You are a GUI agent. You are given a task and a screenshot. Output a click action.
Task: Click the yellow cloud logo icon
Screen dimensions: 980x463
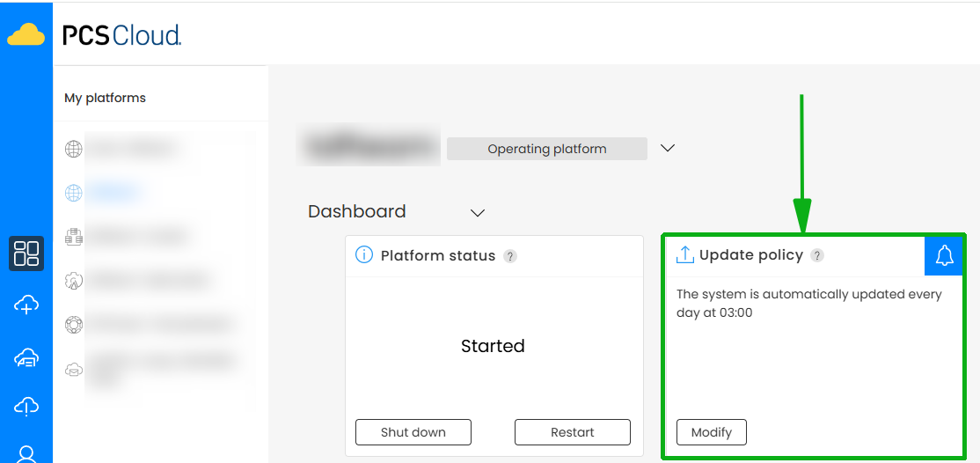click(x=26, y=33)
